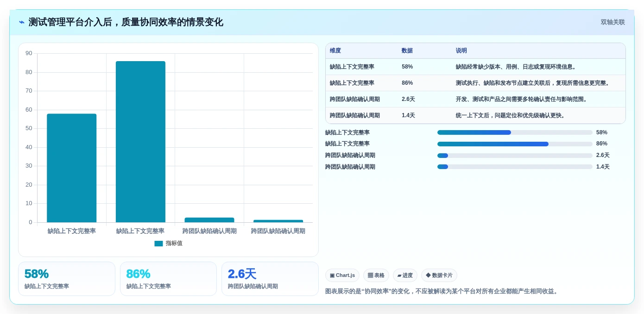Click the tallest chart bar reaching 86
This screenshot has width=644, height=314.
pos(140,142)
